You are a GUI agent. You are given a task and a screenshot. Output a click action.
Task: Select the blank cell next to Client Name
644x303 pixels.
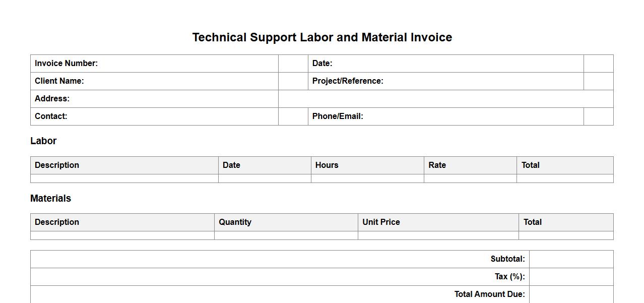tap(293, 81)
